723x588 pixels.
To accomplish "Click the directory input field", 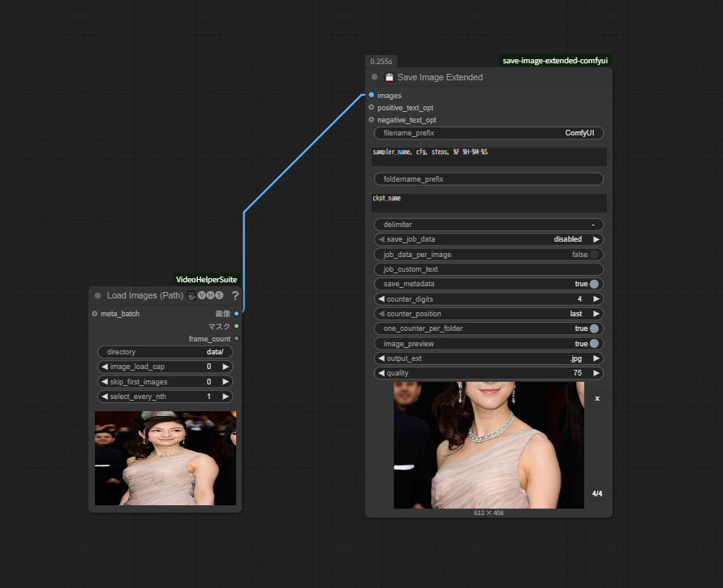I will point(165,352).
